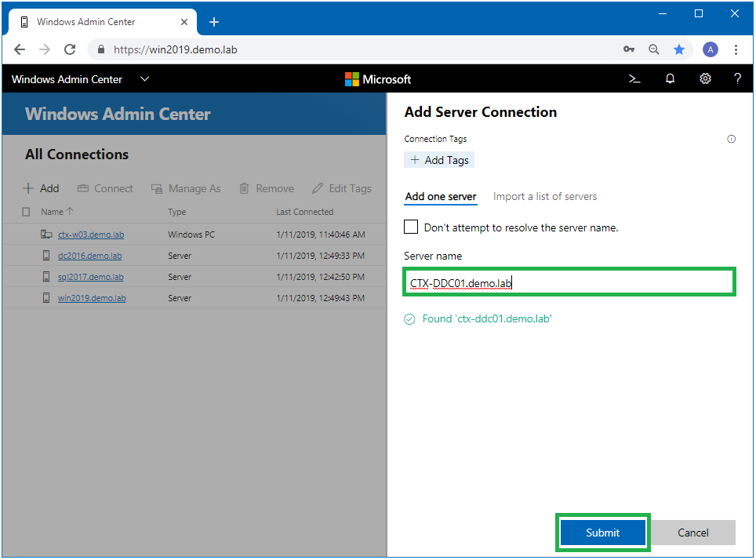Viewport: 756px width, 560px height.
Task: Open Windows Admin Center settings gear
Action: pos(704,78)
